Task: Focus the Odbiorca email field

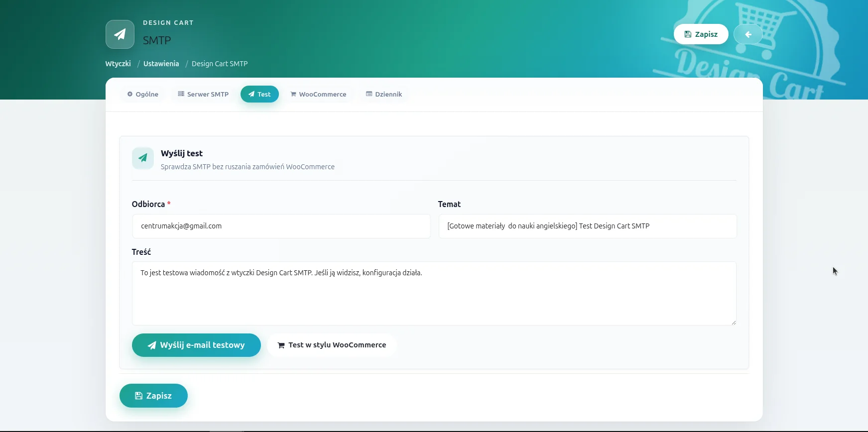Action: tap(281, 226)
